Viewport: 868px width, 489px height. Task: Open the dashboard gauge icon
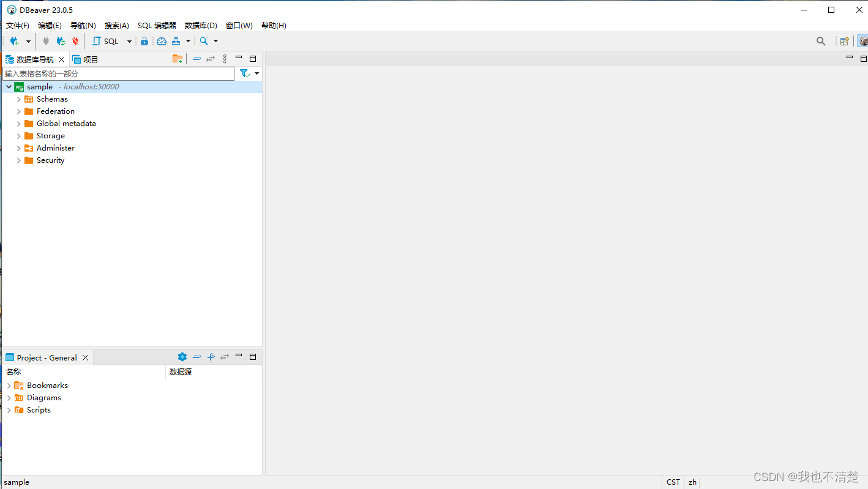(x=162, y=41)
